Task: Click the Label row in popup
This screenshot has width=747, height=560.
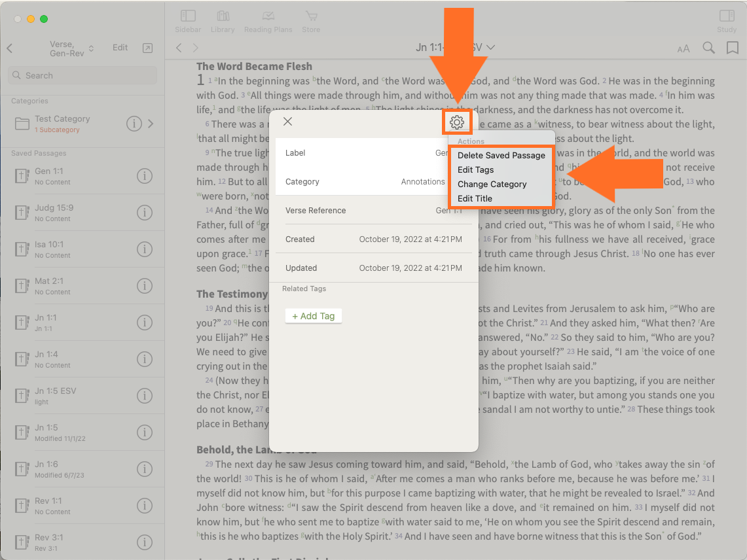Action: tap(373, 153)
